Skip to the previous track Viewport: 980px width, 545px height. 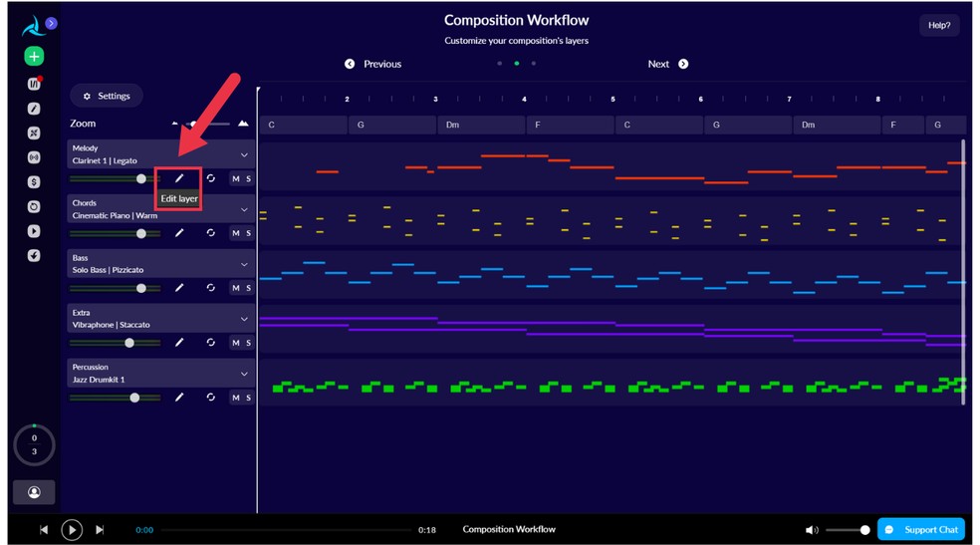[43, 530]
